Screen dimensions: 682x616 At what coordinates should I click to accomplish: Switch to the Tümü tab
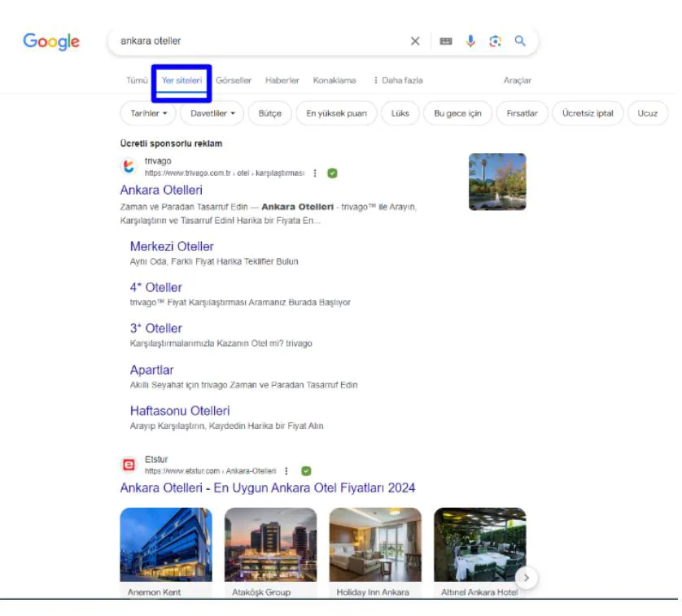(137, 81)
